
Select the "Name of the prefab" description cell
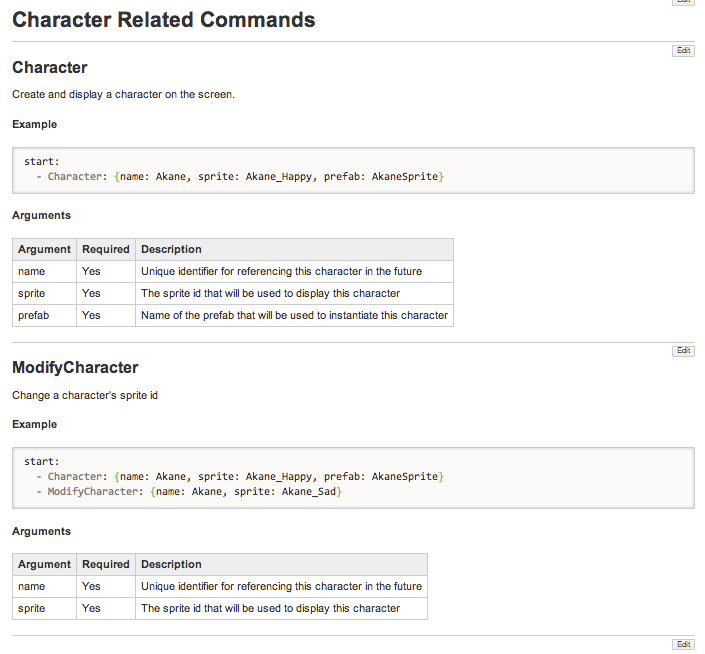point(294,315)
